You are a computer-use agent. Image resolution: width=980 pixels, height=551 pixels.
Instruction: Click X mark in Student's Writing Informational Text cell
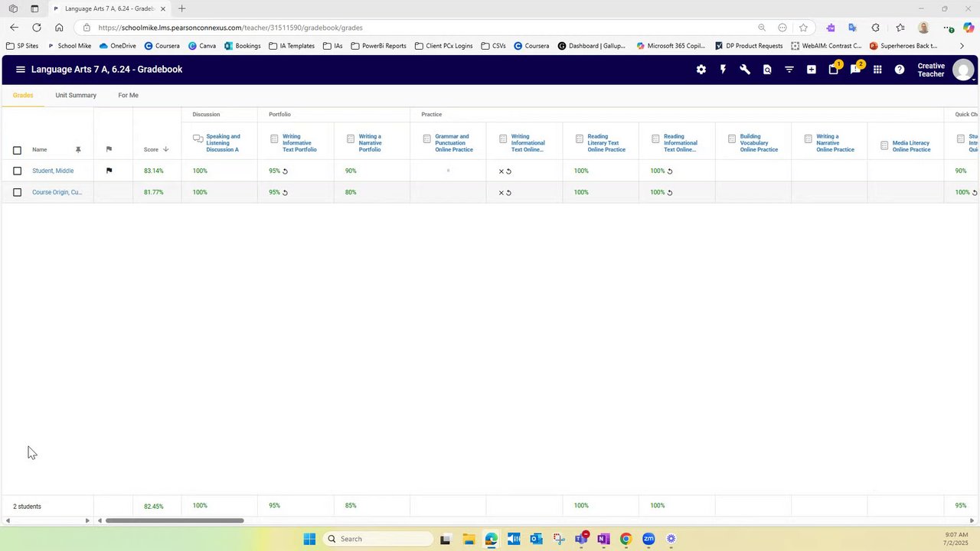click(x=501, y=171)
